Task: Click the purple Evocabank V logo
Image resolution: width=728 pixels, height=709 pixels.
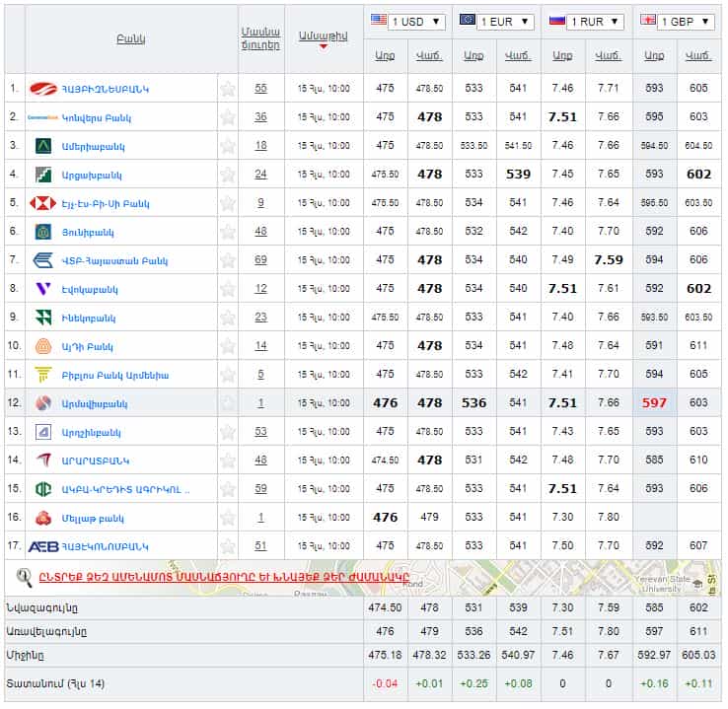Action: click(43, 289)
